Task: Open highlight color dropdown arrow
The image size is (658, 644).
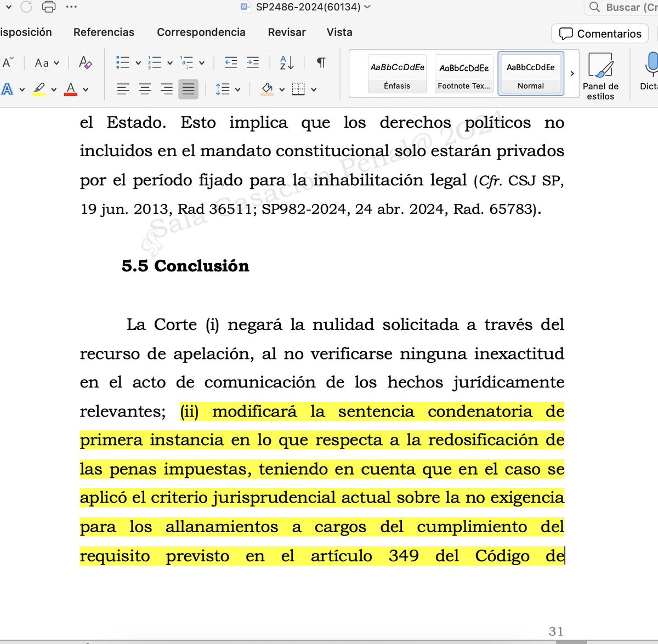Action: click(54, 89)
